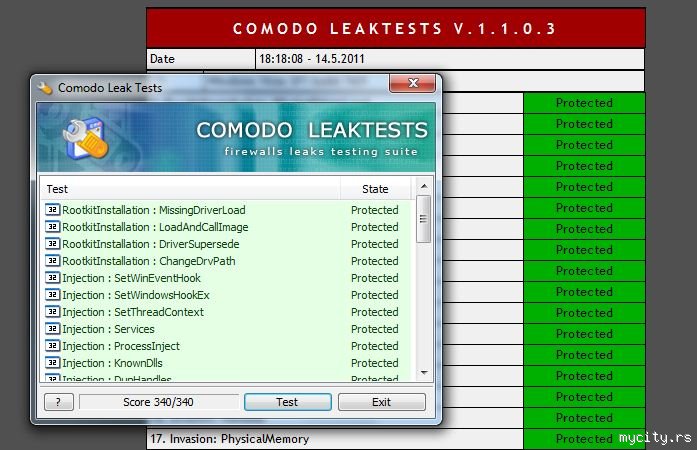Click the list scrollbar down arrow
Screen dimensions: 697x450
point(424,373)
